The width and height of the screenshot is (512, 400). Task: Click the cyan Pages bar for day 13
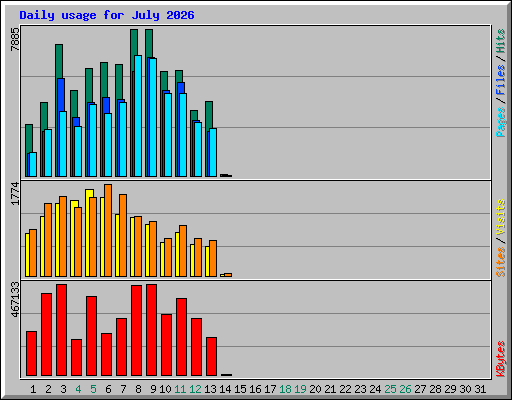[213, 153]
